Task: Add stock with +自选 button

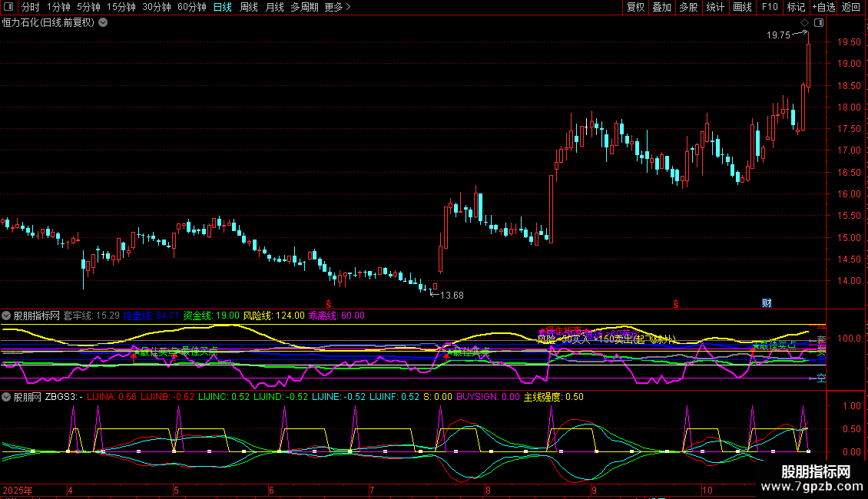Action: tap(823, 7)
